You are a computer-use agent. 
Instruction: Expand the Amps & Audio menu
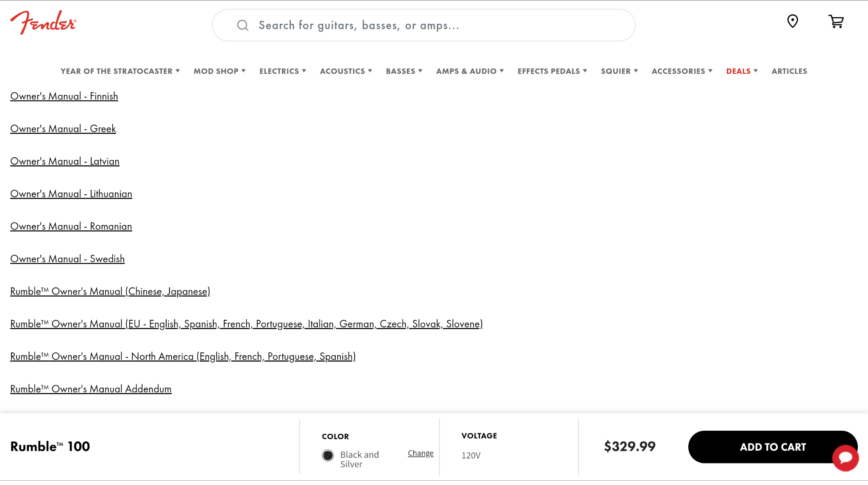coord(470,71)
